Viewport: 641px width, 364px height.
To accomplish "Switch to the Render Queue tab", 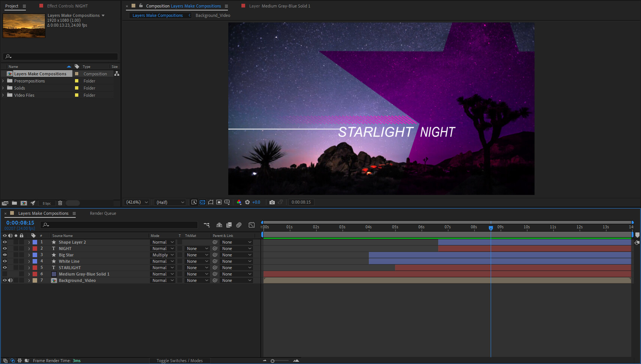I will tap(103, 213).
